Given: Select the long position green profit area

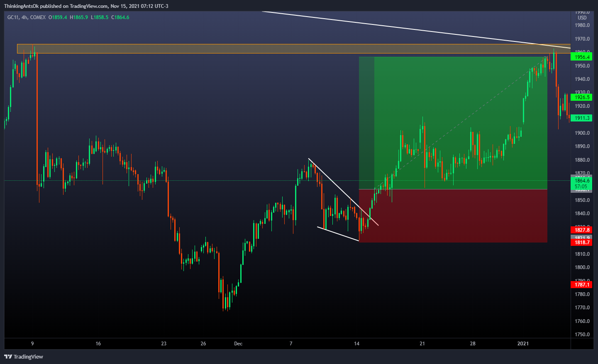Looking at the screenshot, I should pos(453,123).
